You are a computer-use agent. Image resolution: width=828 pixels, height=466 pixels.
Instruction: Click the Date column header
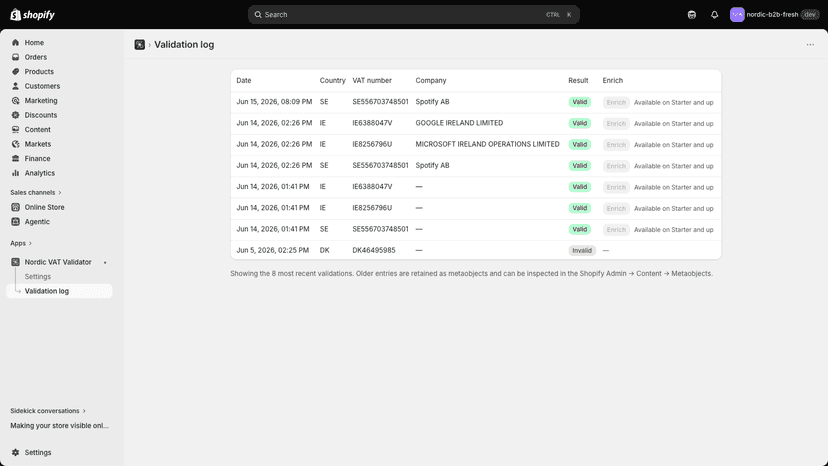click(x=243, y=80)
